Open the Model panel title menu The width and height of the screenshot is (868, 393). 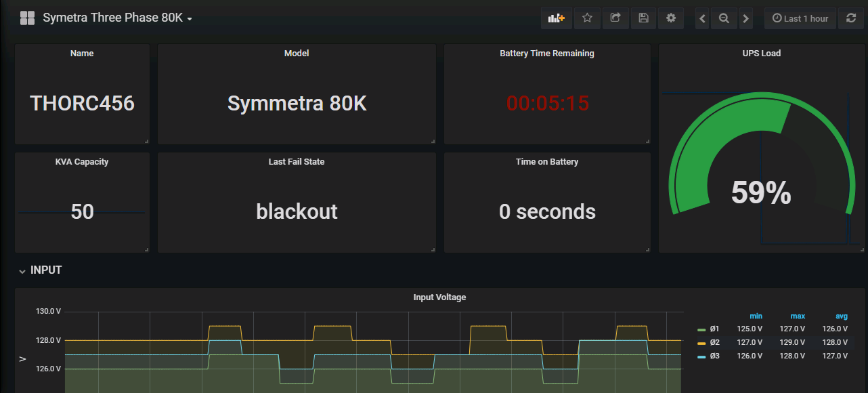tap(297, 53)
